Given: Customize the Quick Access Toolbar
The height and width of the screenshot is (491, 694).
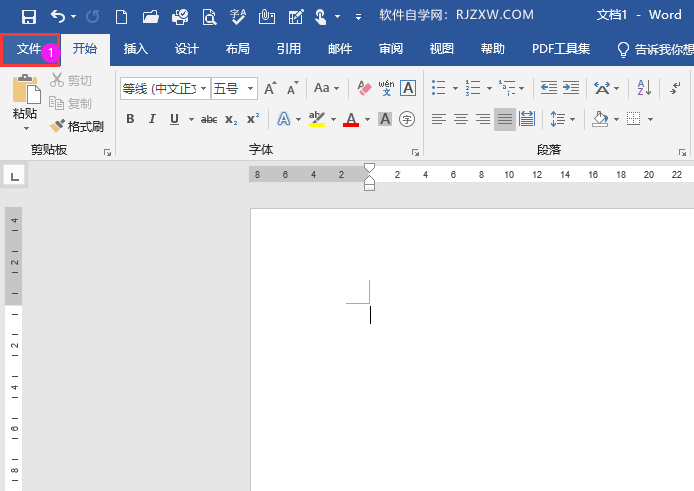Looking at the screenshot, I should click(358, 17).
